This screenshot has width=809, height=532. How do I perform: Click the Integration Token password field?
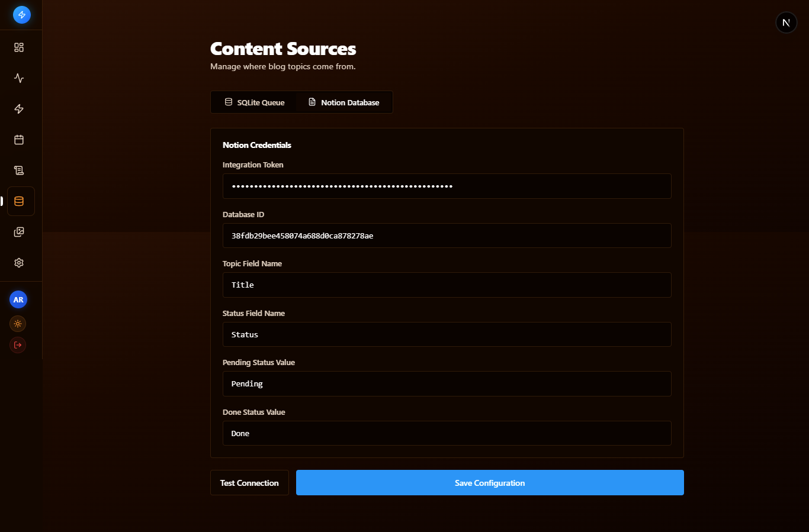coord(447,186)
